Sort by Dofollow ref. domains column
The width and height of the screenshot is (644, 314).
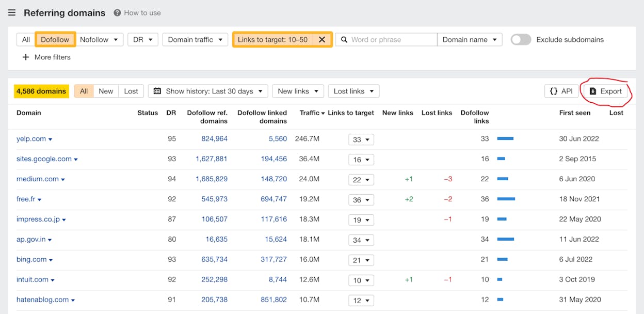pyautogui.click(x=207, y=117)
